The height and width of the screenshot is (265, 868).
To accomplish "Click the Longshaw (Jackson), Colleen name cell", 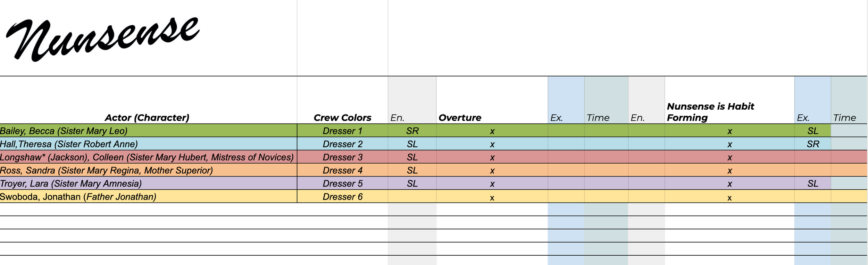I will pos(148,157).
